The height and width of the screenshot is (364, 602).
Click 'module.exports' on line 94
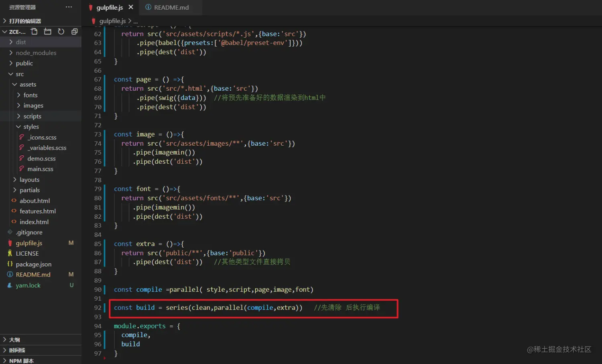(140, 326)
